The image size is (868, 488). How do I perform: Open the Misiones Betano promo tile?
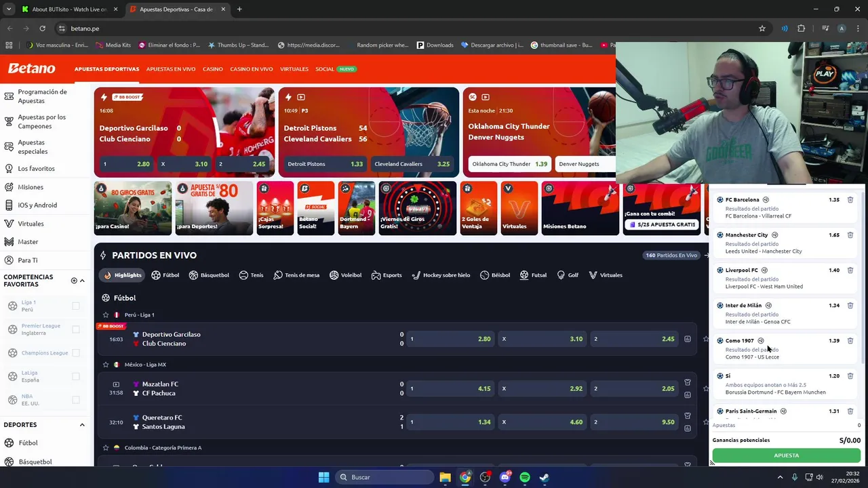pyautogui.click(x=580, y=208)
